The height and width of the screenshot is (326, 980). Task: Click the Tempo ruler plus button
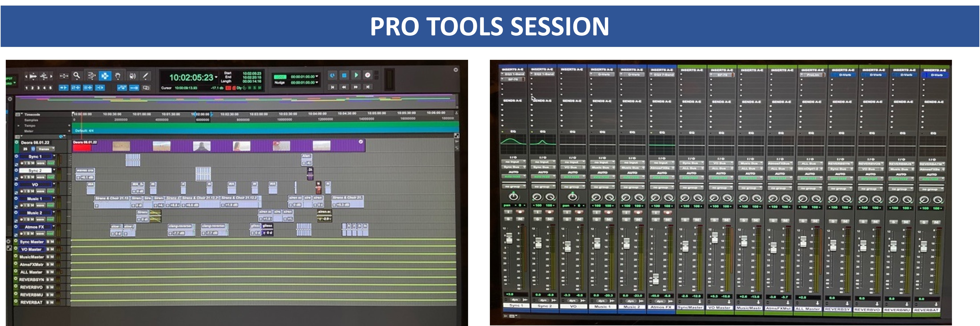[x=69, y=125]
